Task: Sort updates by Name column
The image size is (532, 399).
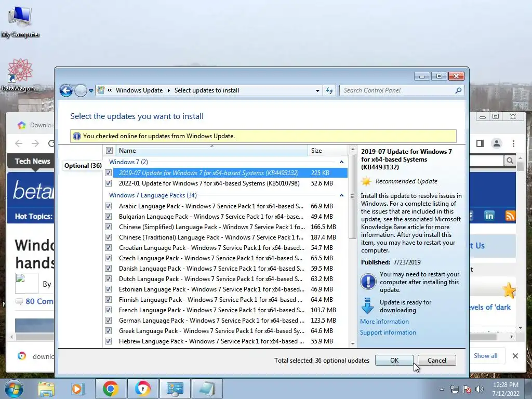Action: click(x=212, y=150)
